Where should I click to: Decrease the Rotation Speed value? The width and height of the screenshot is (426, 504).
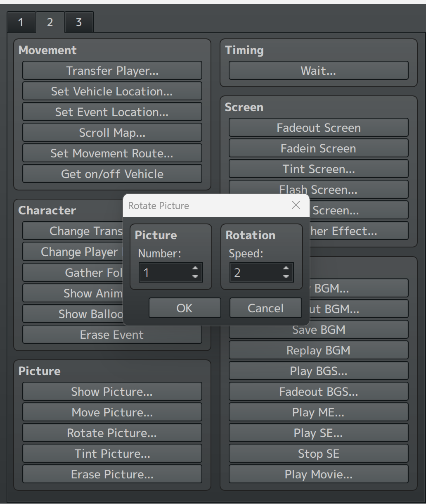(286, 276)
